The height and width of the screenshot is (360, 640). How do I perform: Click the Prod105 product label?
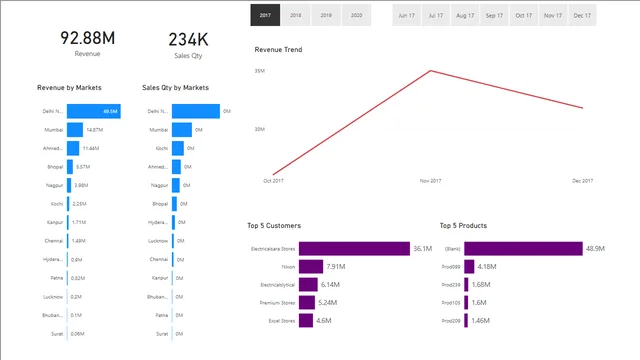coord(451,303)
